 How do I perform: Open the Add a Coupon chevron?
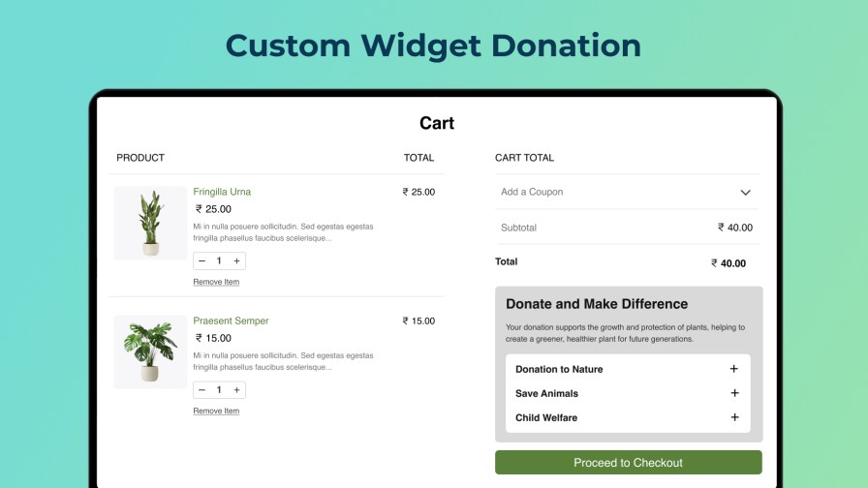745,193
